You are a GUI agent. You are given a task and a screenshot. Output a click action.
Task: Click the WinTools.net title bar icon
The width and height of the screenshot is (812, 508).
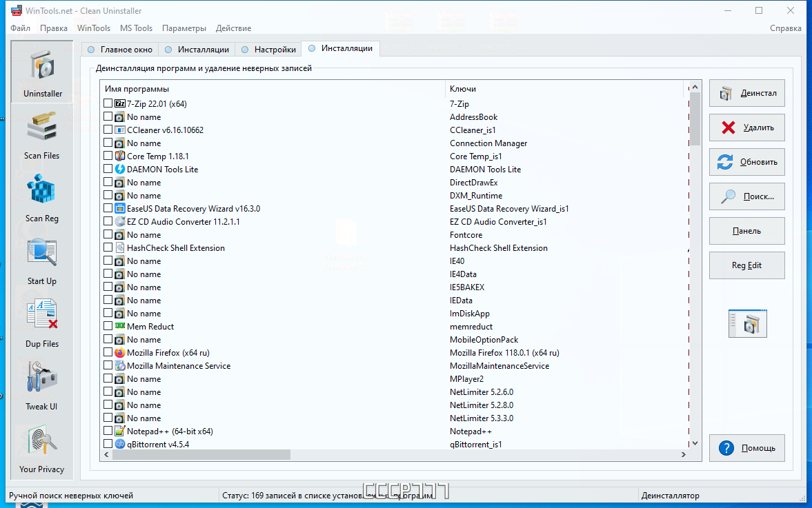tap(16, 10)
